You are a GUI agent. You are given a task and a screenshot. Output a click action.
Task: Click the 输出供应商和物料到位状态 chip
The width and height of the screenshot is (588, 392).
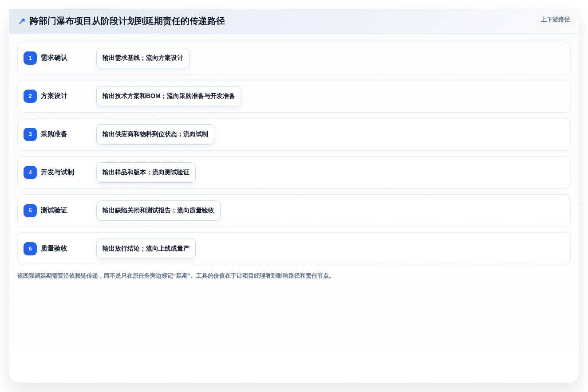click(155, 134)
